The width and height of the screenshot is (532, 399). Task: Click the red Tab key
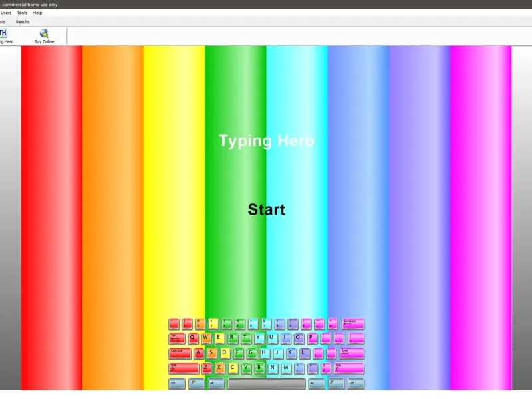point(177,338)
